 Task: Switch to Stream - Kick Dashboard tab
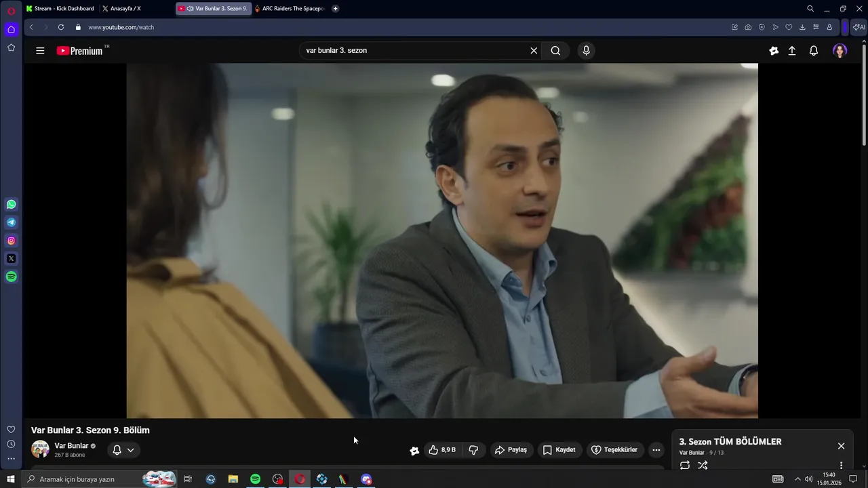60,9
